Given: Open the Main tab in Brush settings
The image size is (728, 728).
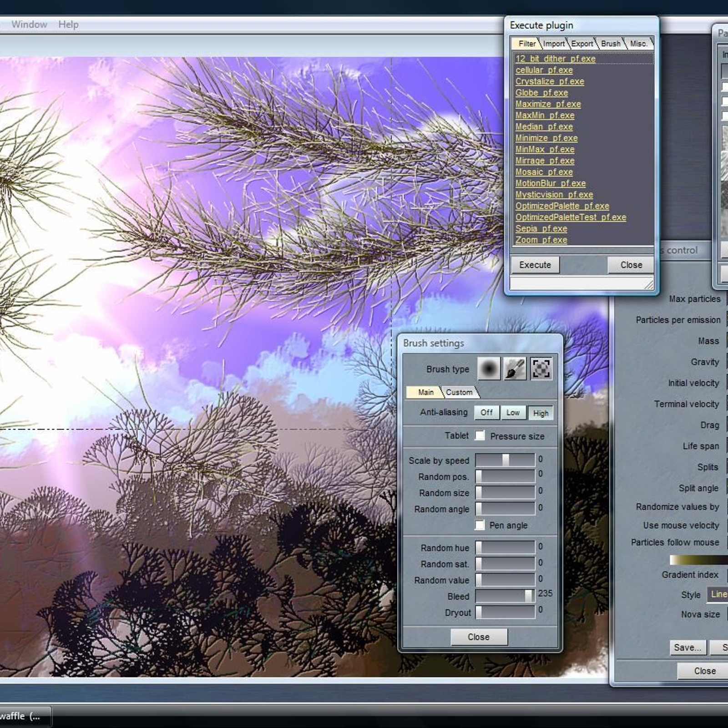Looking at the screenshot, I should click(425, 392).
